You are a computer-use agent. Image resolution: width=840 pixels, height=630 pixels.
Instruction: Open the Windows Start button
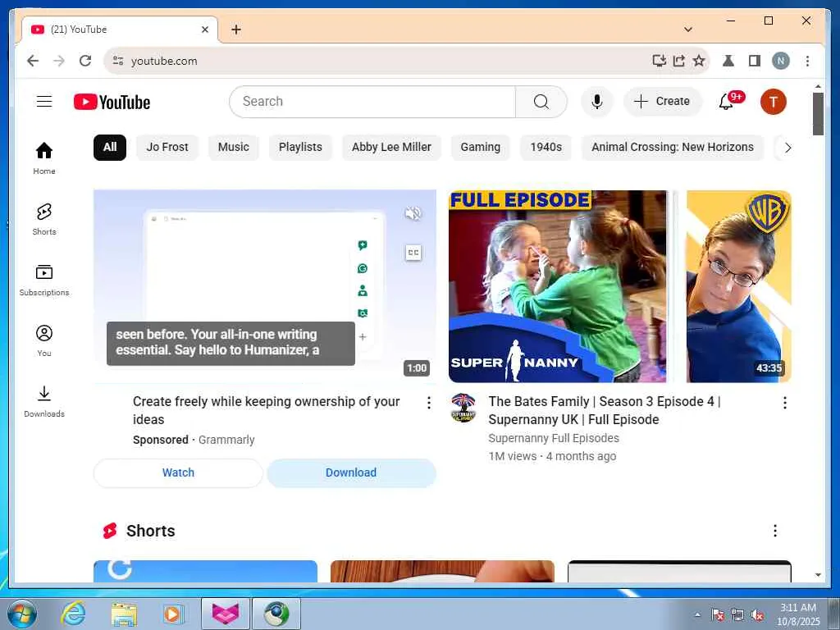point(22,614)
